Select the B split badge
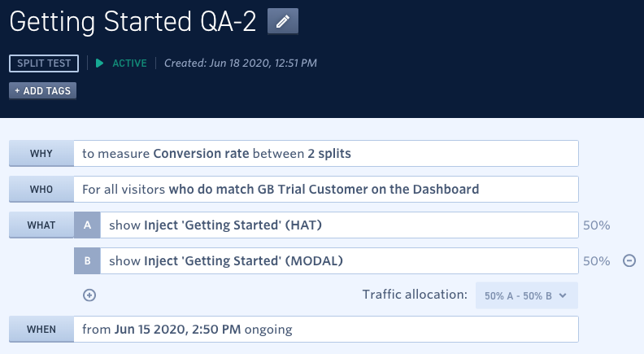644x354 pixels. [x=87, y=260]
